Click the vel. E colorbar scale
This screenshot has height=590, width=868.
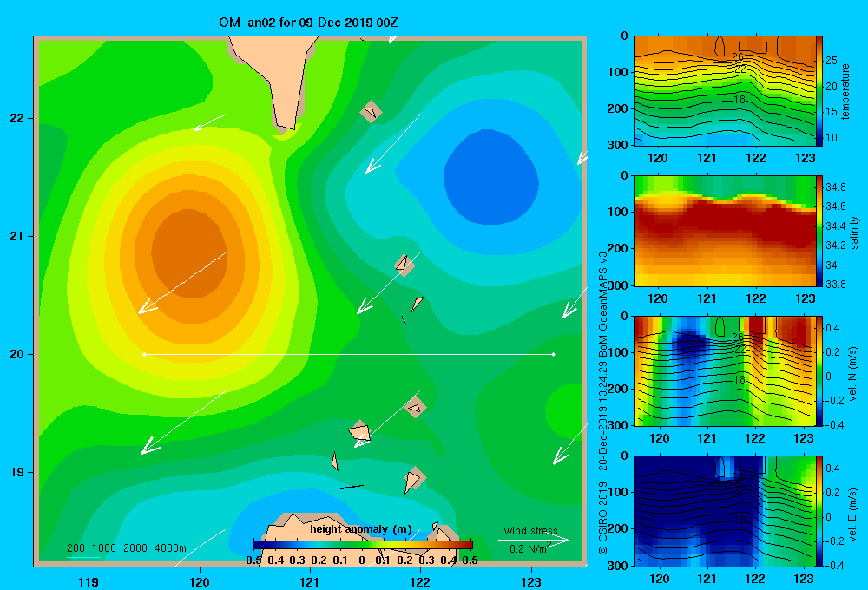point(819,510)
